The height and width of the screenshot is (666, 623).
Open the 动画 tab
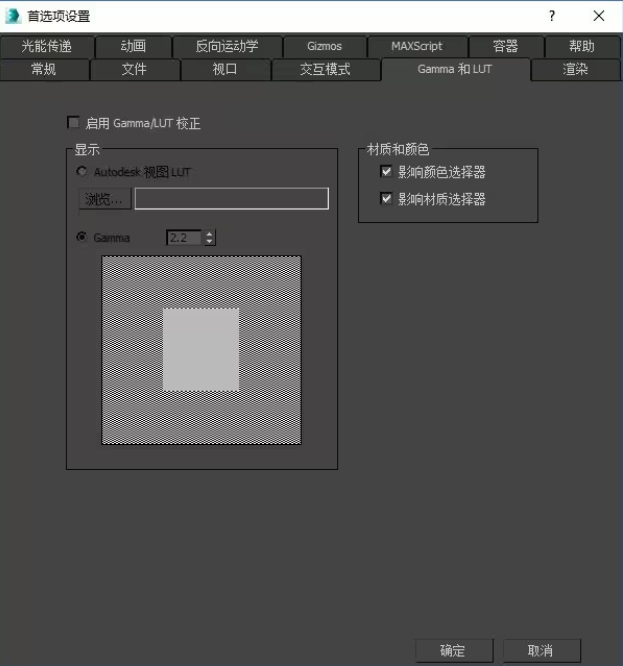pos(133,46)
